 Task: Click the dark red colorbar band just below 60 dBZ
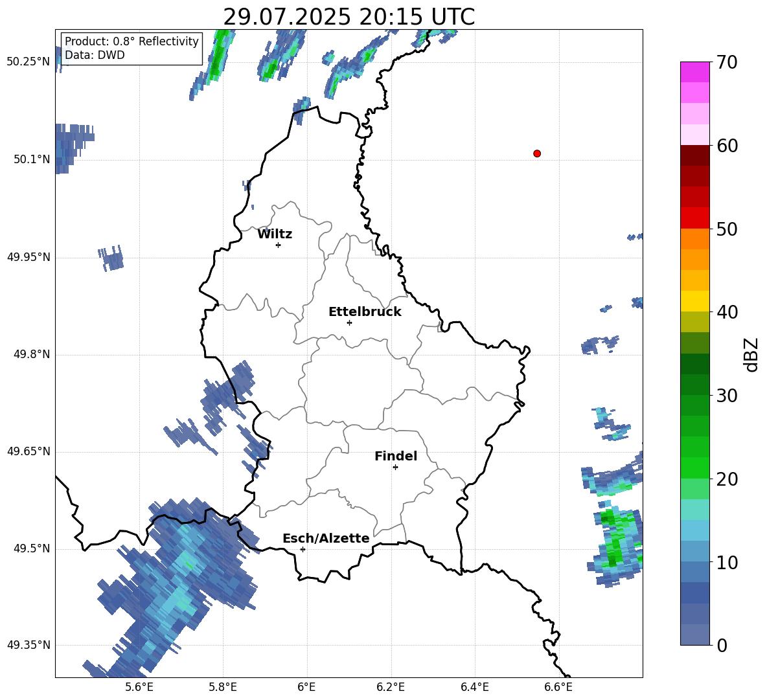(x=695, y=155)
